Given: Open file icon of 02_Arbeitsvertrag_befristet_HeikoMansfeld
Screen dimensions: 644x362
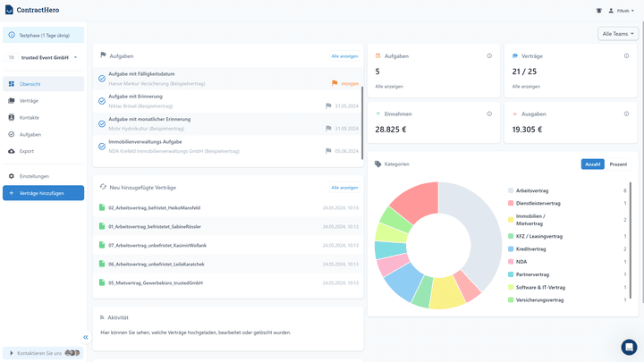Looking at the screenshot, I should pyautogui.click(x=102, y=207).
